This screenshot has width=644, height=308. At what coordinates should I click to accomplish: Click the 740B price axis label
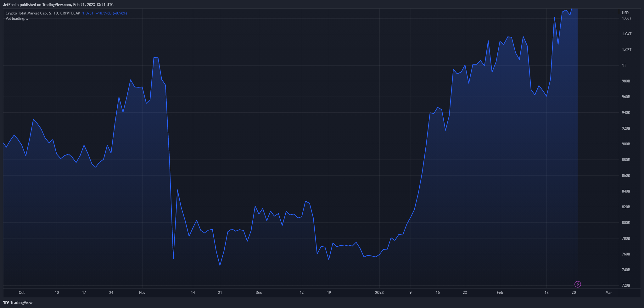[626, 270]
